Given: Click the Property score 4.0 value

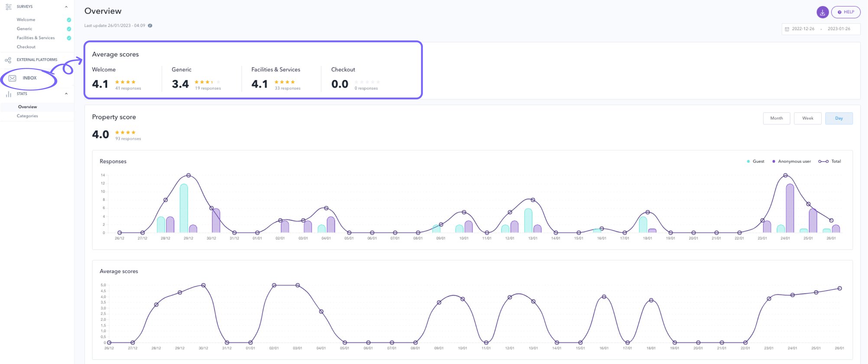Looking at the screenshot, I should pos(101,134).
